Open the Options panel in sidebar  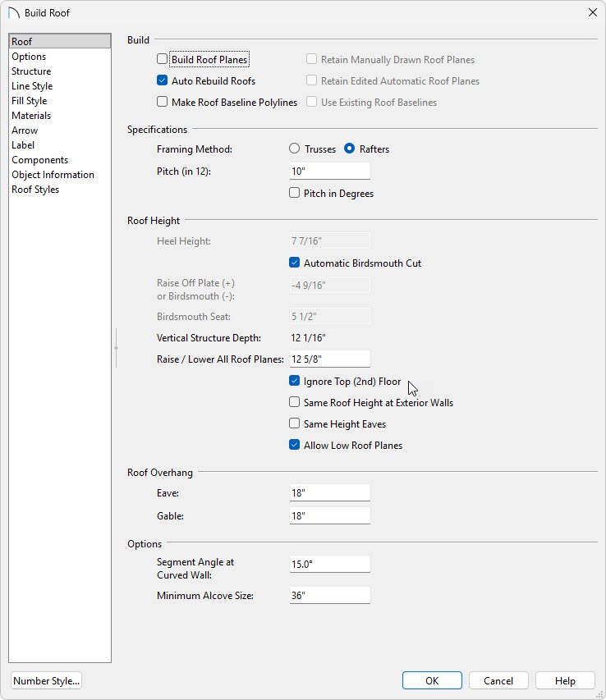(x=29, y=57)
